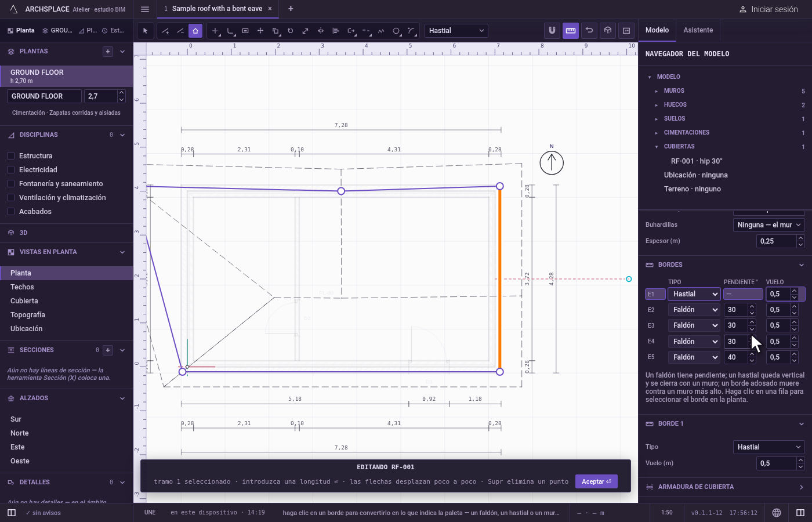Viewport: 812px width, 522px height.
Task: Add a new tab with plus
Action: [291, 9]
